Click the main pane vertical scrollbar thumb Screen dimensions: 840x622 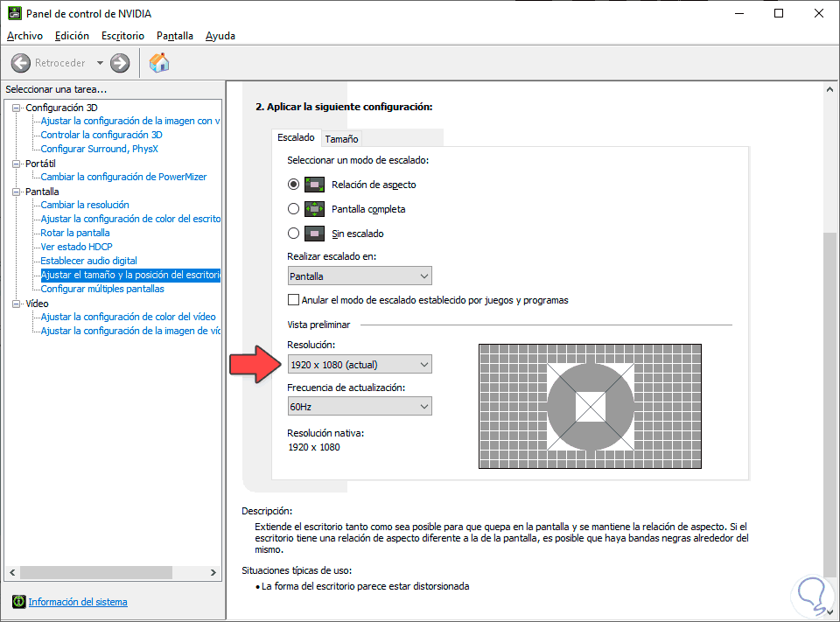[x=829, y=404]
